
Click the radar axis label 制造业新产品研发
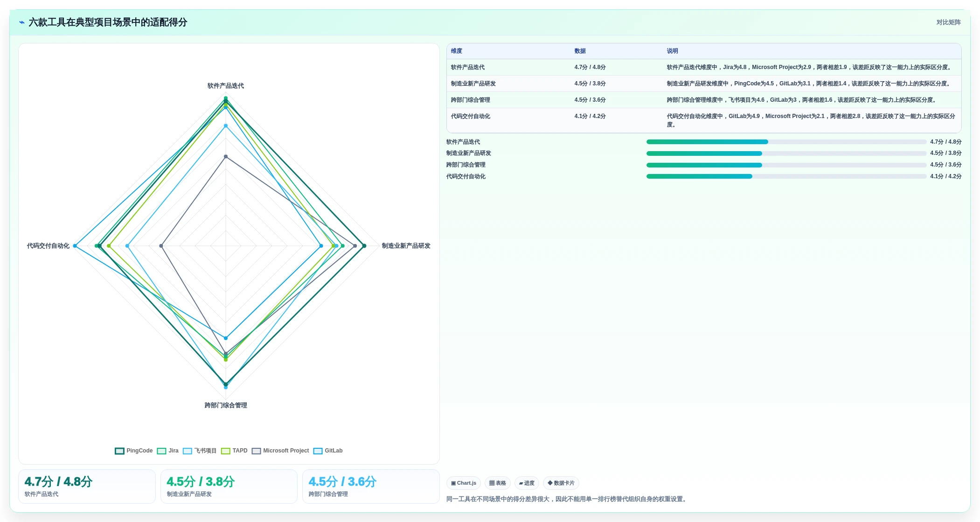(x=406, y=246)
